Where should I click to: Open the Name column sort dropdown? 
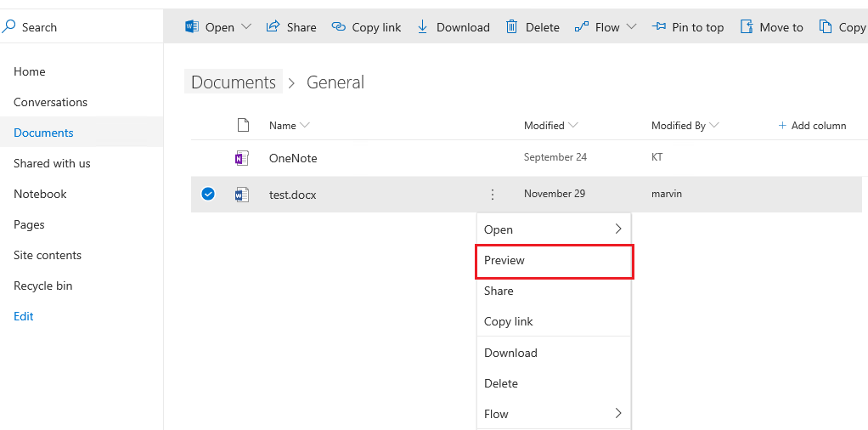(304, 126)
